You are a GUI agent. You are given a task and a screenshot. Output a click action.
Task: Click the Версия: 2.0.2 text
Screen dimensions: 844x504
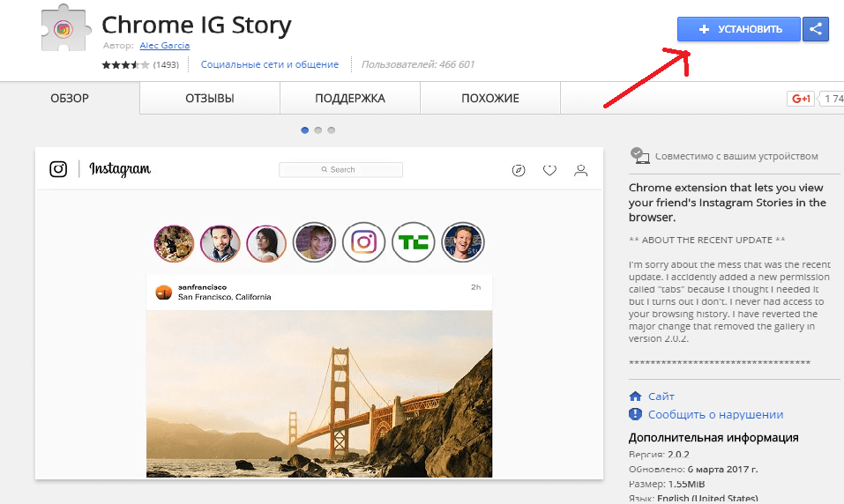659,455
